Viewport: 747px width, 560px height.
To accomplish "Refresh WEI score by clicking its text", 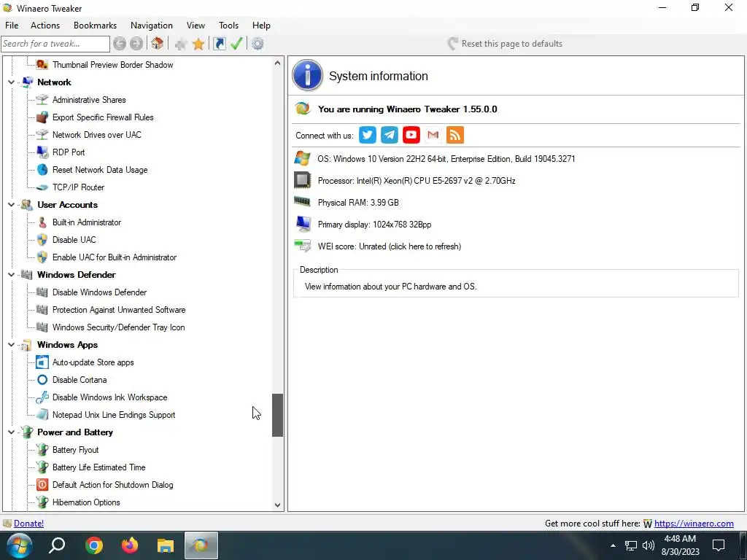I will (390, 246).
